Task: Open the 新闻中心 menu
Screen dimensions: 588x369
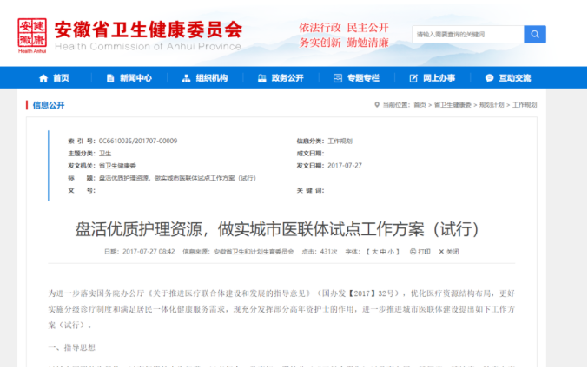Action: (x=135, y=78)
